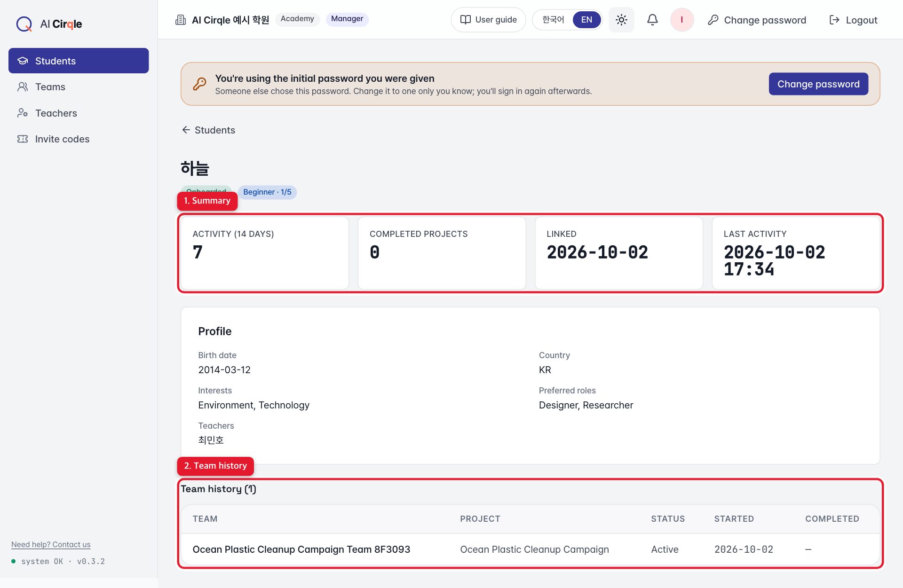
Task: Click the Beginner · 1/5 level badge
Action: tap(267, 192)
